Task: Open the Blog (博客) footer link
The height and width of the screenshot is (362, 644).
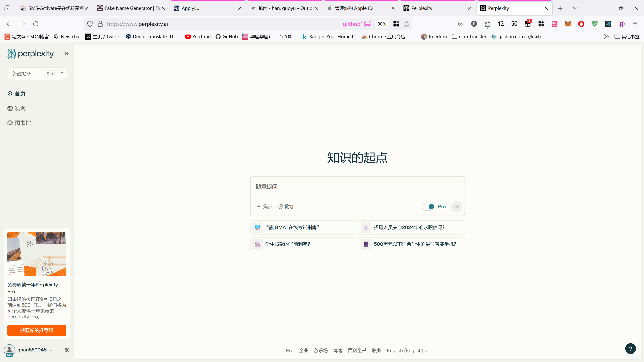Action: pyautogui.click(x=337, y=350)
